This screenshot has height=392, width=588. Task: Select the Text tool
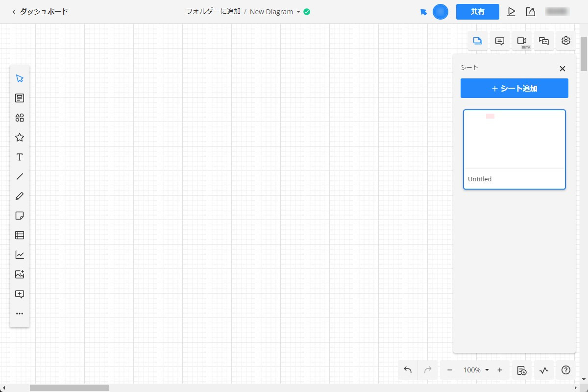(x=20, y=157)
